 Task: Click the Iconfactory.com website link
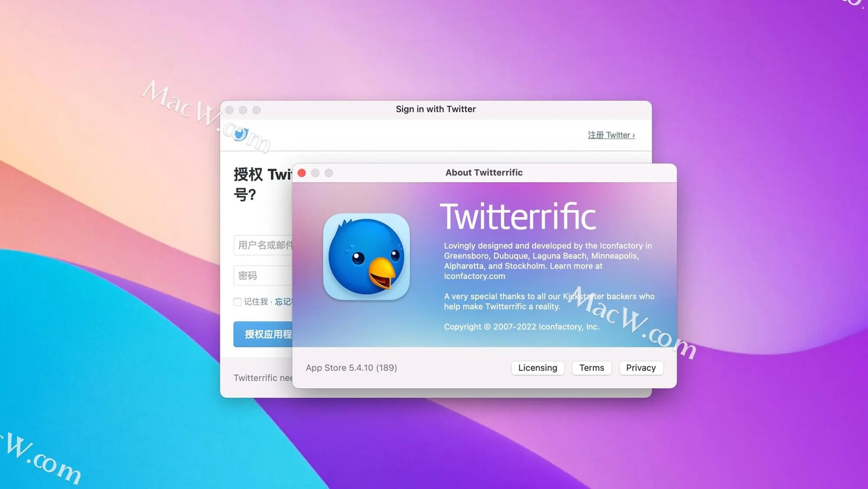(x=474, y=276)
